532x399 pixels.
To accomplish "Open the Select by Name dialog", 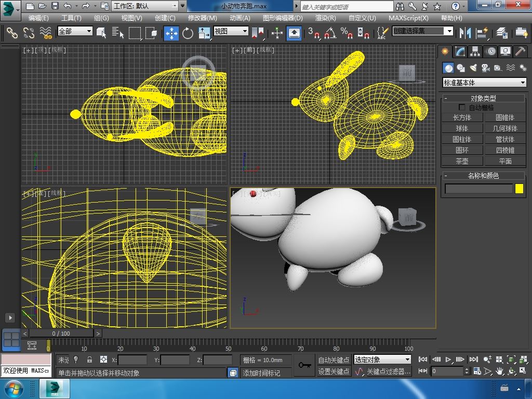I will click(118, 33).
